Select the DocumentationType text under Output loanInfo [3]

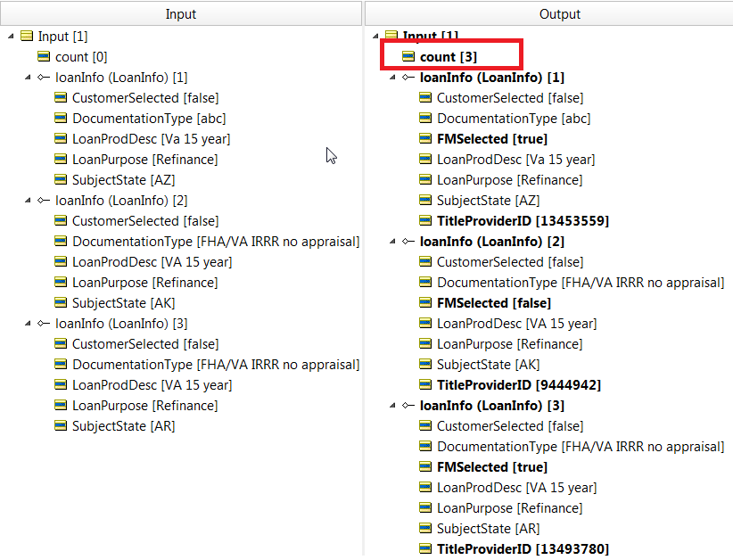click(x=581, y=447)
